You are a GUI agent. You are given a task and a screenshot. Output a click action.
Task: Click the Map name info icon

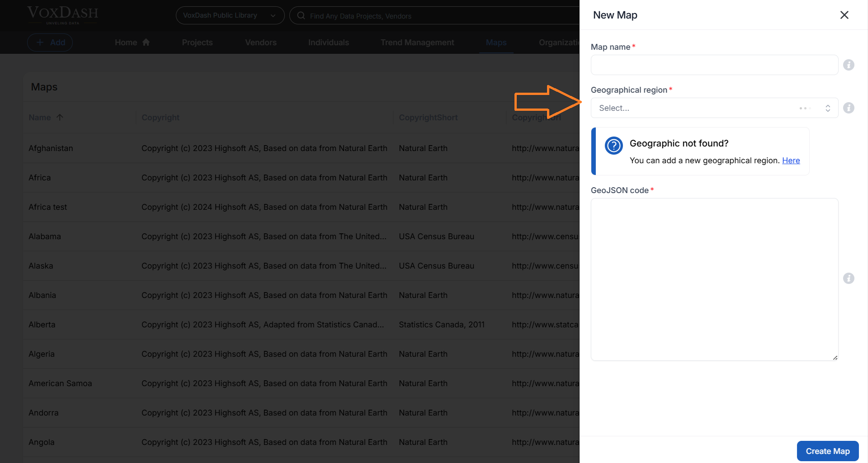(849, 65)
